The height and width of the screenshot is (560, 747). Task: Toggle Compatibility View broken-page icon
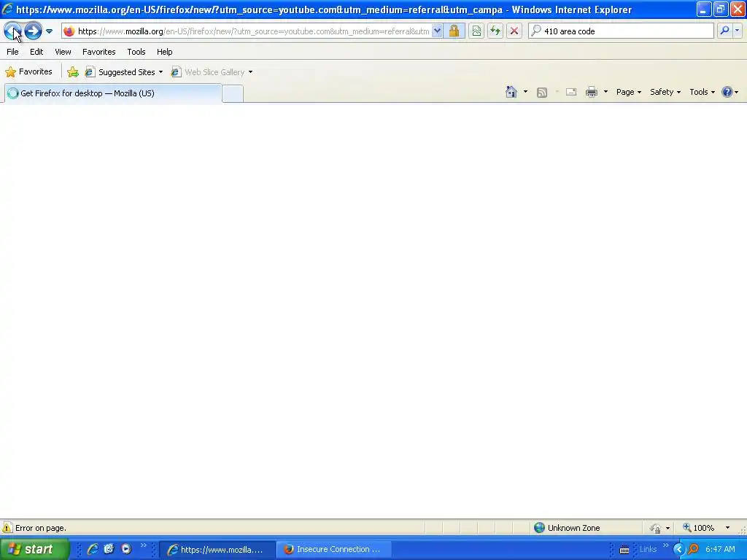(476, 31)
